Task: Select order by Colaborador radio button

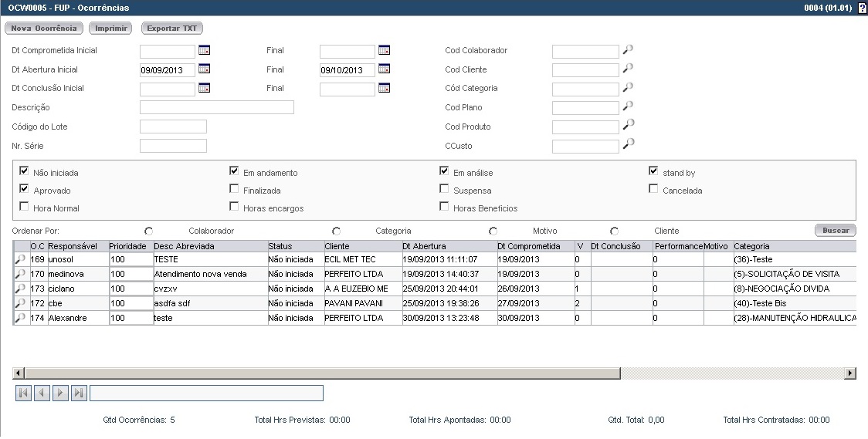Action: click(148, 231)
